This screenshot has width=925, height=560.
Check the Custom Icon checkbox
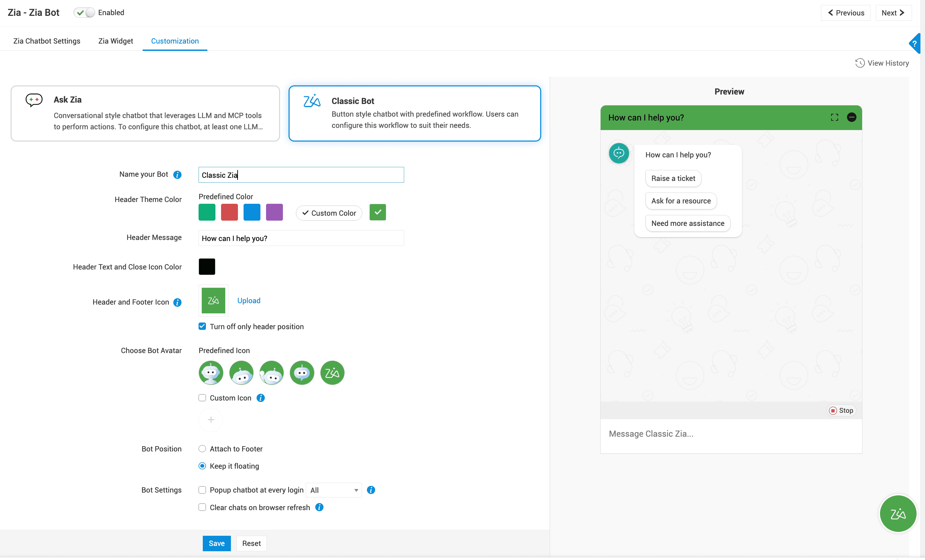[x=202, y=398]
